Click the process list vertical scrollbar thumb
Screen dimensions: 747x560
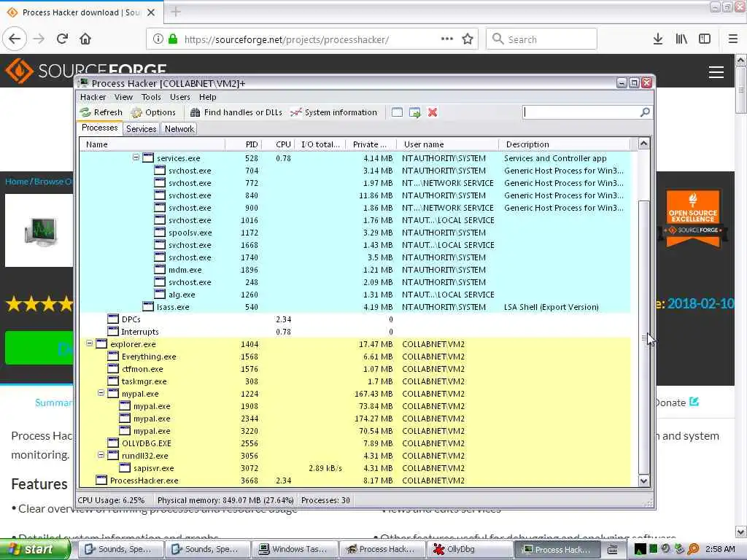(x=643, y=337)
